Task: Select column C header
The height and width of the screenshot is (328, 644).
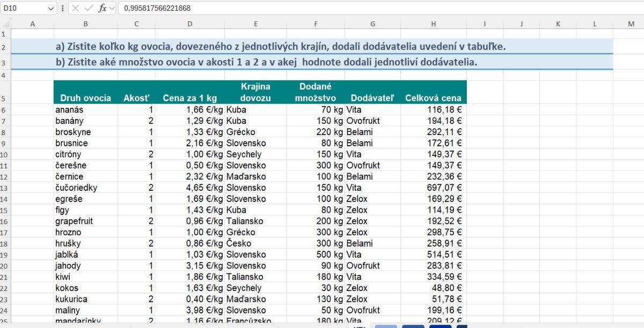Action: coord(136,24)
